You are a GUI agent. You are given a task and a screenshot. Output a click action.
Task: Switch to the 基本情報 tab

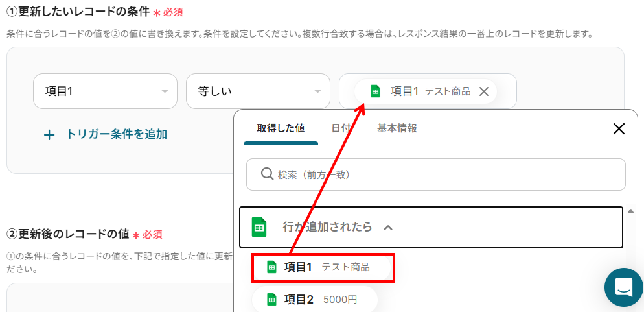click(397, 128)
